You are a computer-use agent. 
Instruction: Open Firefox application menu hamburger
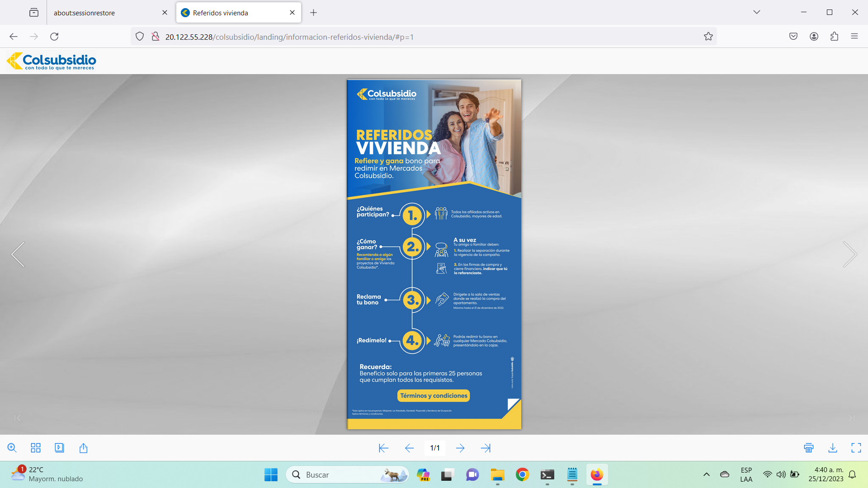[854, 37]
